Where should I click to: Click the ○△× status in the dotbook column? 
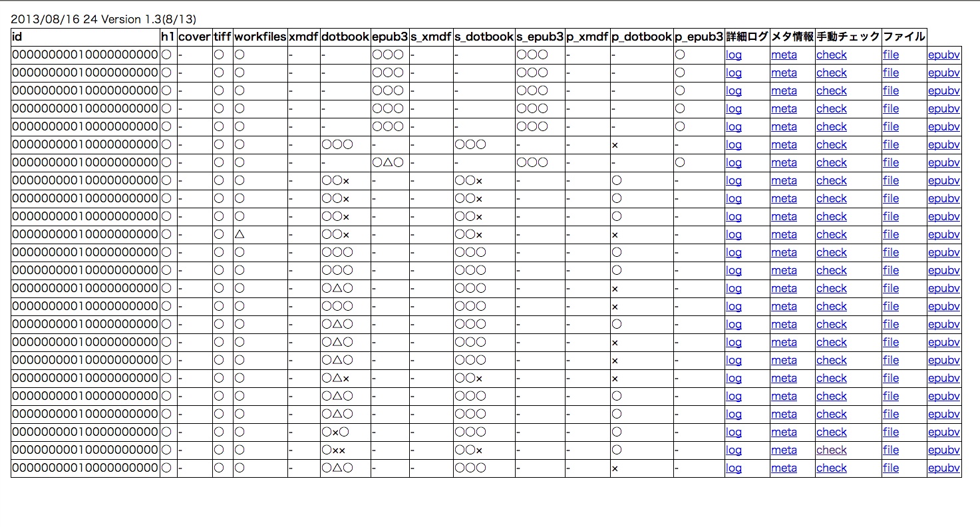coord(335,379)
